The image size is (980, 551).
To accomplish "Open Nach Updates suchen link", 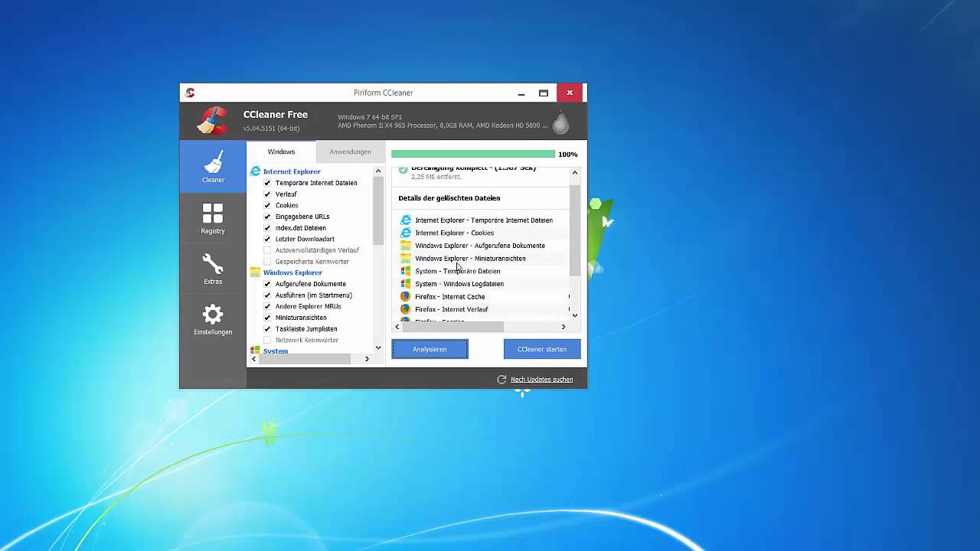I will pos(541,380).
